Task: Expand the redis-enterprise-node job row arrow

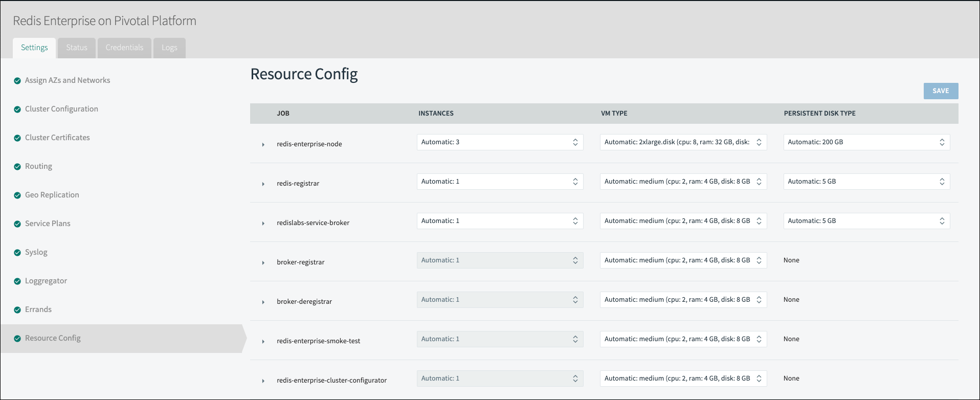Action: click(x=263, y=145)
